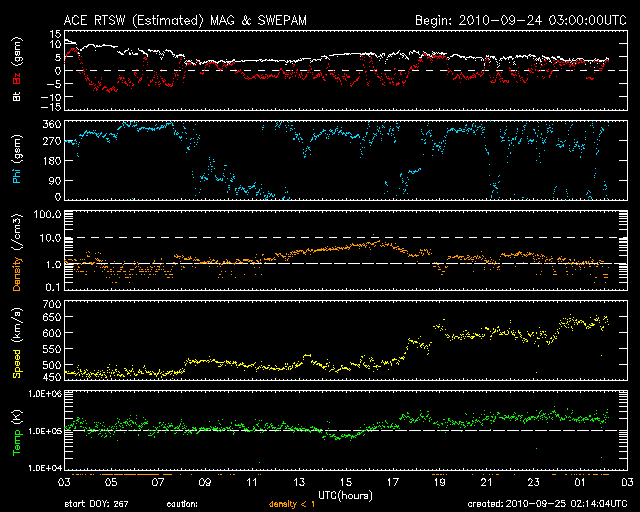Select the 15 hour tick on time axis
Image resolution: width=640 pixels, height=512 pixels.
pos(345,482)
